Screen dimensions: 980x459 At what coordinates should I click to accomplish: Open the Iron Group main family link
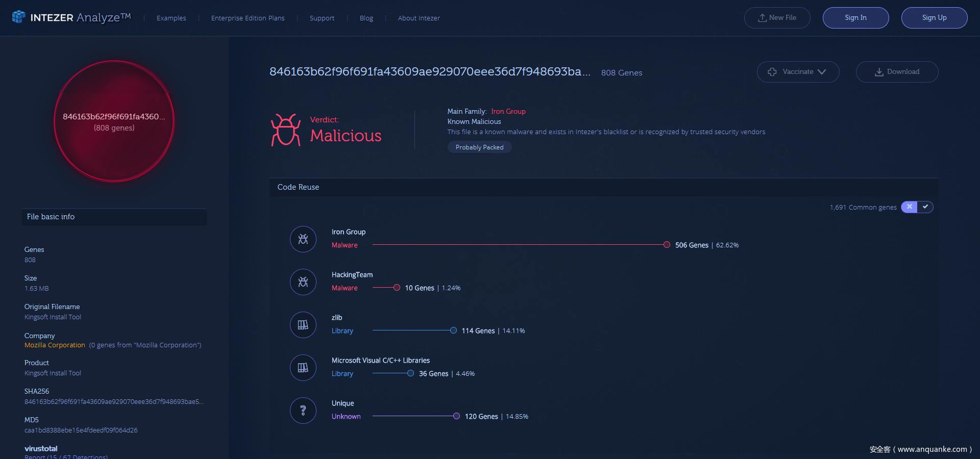click(x=508, y=111)
